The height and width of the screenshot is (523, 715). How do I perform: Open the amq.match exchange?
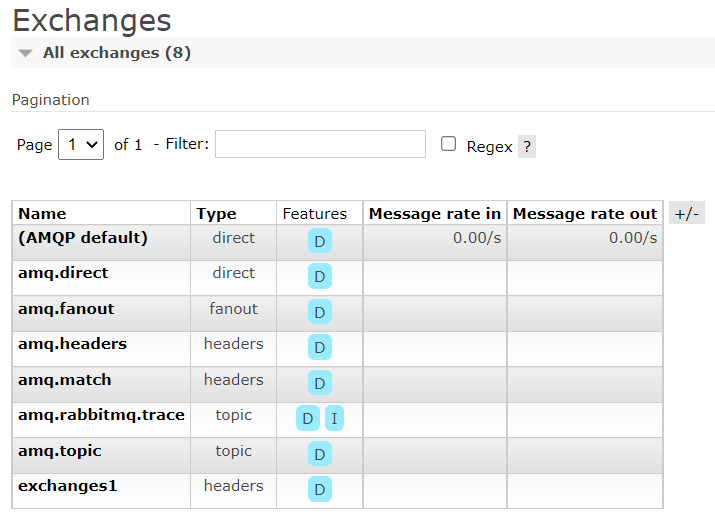64,380
